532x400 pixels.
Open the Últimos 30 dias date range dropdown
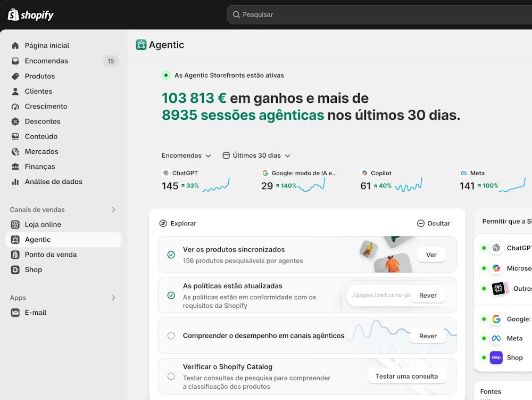tap(257, 156)
